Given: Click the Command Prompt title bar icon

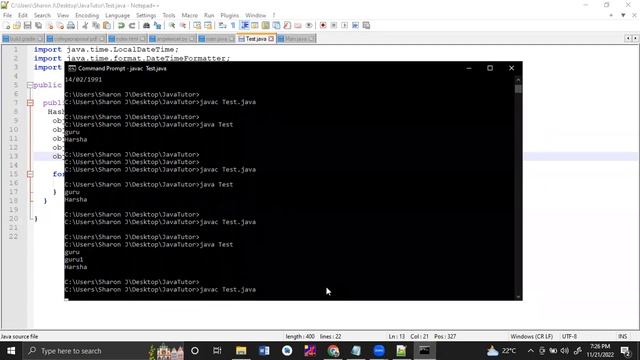Looking at the screenshot, I should [x=72, y=68].
